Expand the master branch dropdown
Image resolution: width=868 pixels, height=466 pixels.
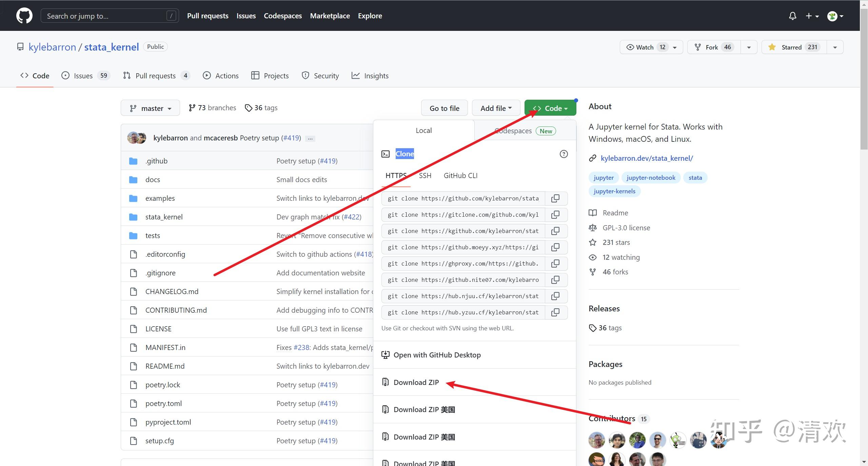pos(150,108)
